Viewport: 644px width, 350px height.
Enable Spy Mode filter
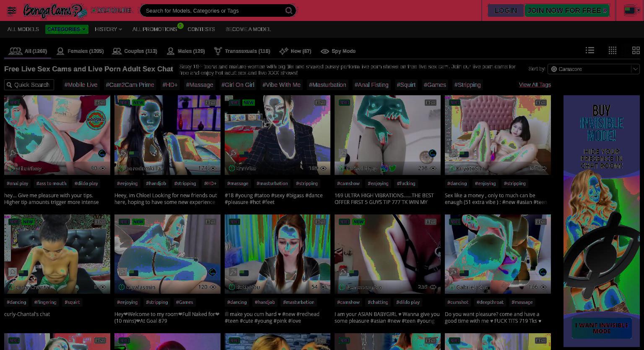pos(338,51)
